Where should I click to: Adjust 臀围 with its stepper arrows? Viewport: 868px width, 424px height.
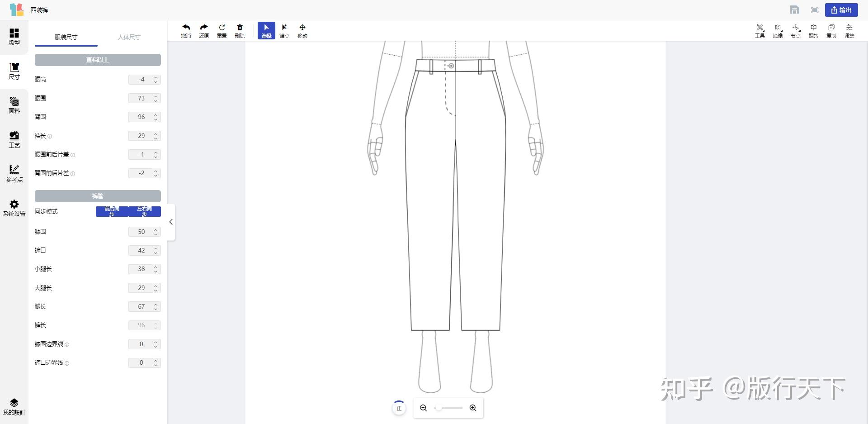pos(156,117)
